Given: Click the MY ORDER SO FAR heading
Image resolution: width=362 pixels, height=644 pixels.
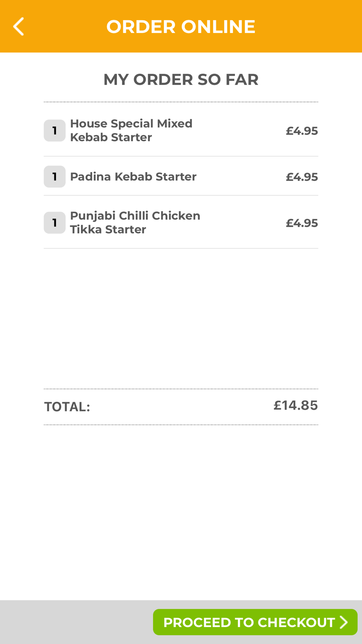Looking at the screenshot, I should (x=181, y=79).
